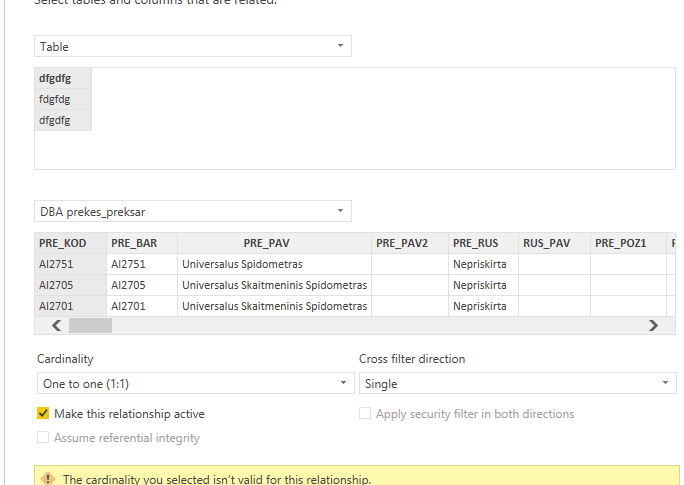The height and width of the screenshot is (485, 684).
Task: Select the PRE_POZ1 column header
Action: (x=629, y=243)
